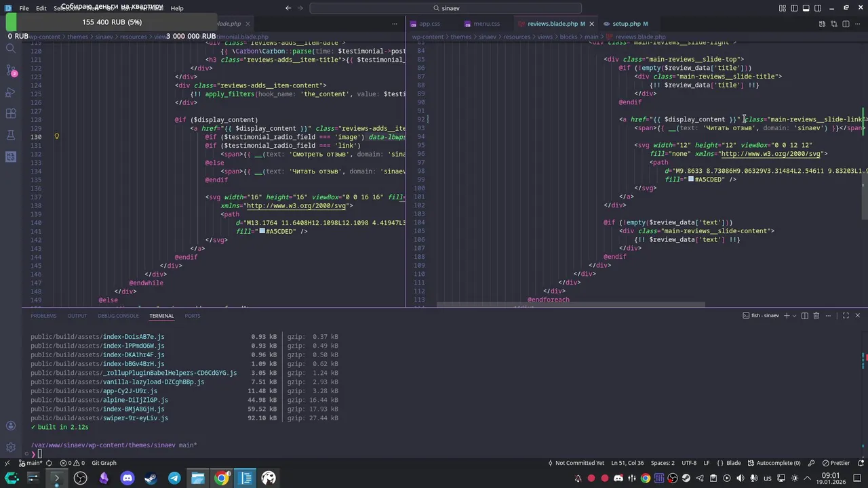Open the Extensions view
The height and width of the screenshot is (488, 868).
pos(10,113)
